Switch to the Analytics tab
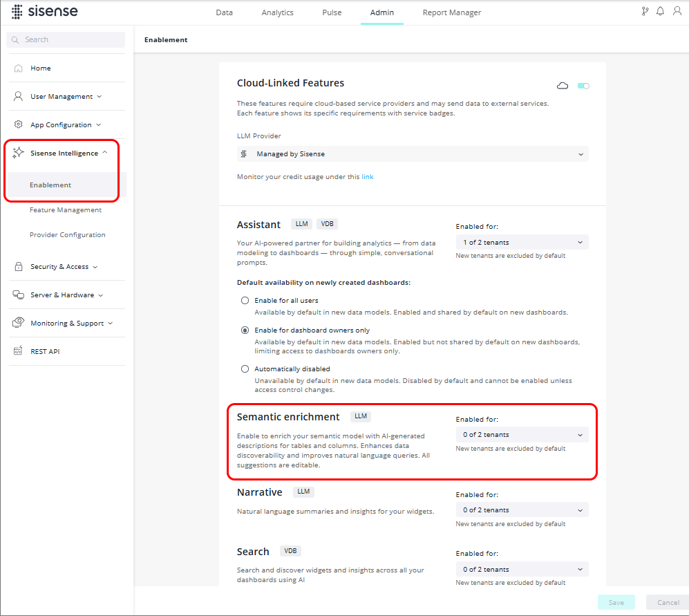 pyautogui.click(x=277, y=12)
